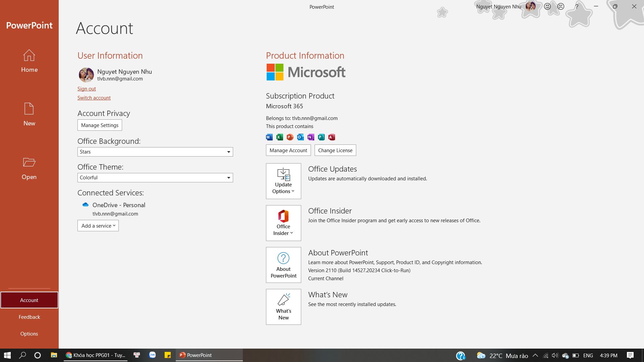Open the Feedback page

point(29,317)
